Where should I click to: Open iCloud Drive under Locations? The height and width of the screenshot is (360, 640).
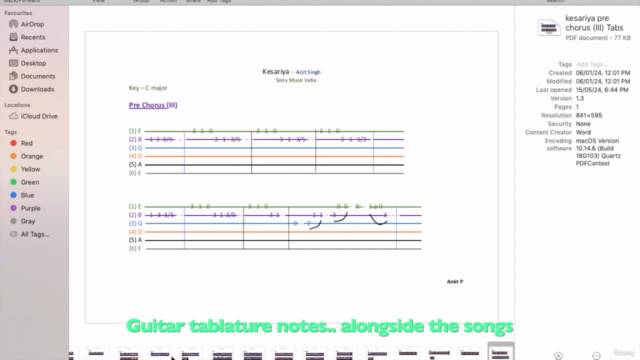pyautogui.click(x=33, y=116)
